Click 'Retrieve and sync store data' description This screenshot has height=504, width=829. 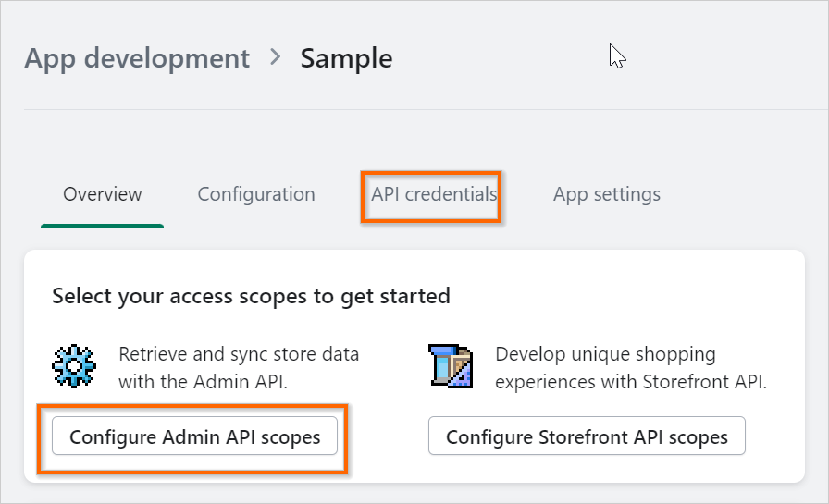pyautogui.click(x=239, y=368)
